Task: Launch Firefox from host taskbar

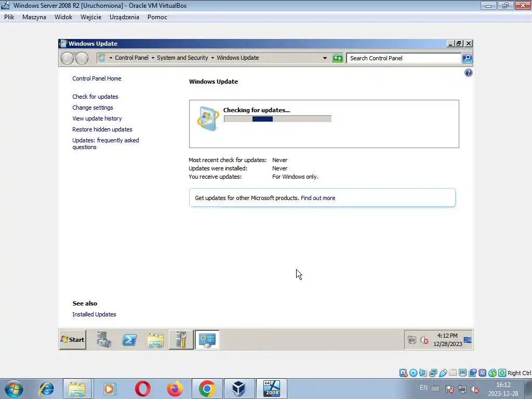Action: coord(175,389)
